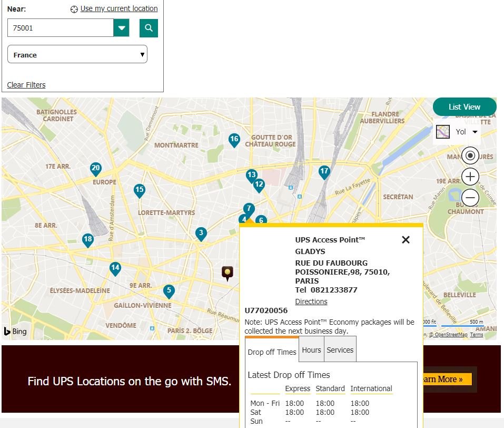Viewport: 504px width, 428px height.
Task: Switch to List View
Action: 465,107
